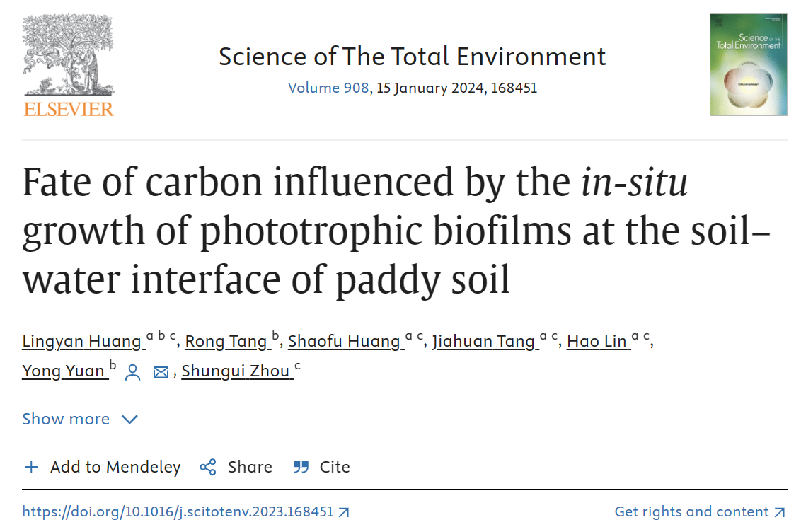Select author Lingyan Huang

point(82,342)
